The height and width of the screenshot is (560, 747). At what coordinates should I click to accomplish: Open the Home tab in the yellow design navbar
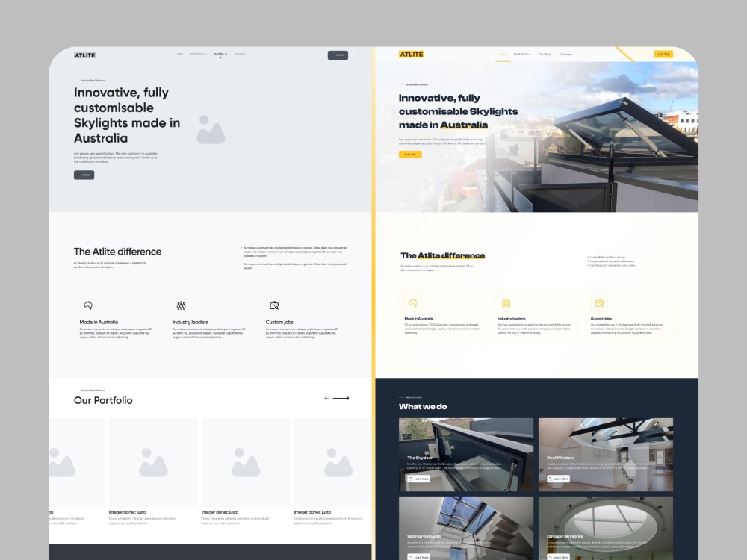(503, 55)
